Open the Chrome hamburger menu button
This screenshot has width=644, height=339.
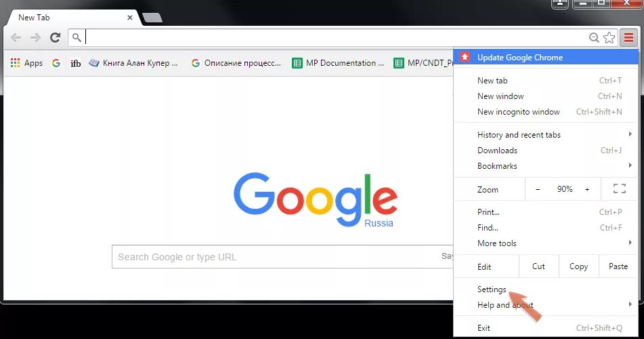[628, 37]
